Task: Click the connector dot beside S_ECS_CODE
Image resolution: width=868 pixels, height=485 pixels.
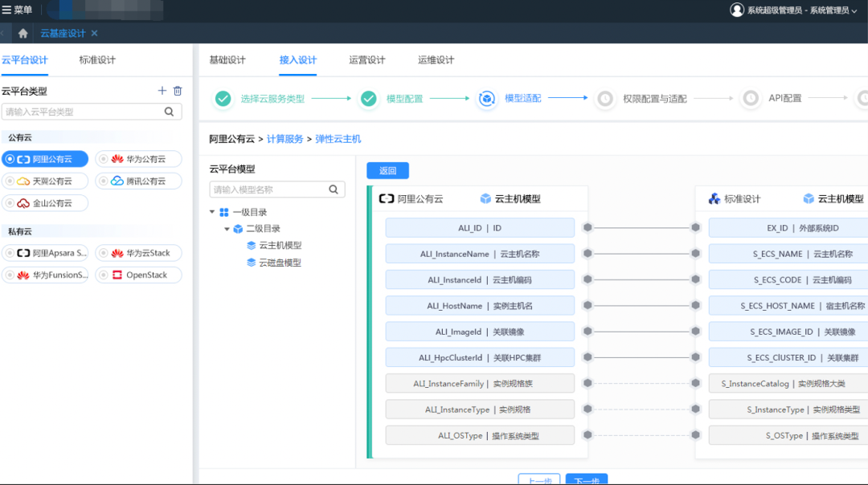Action: tap(696, 279)
